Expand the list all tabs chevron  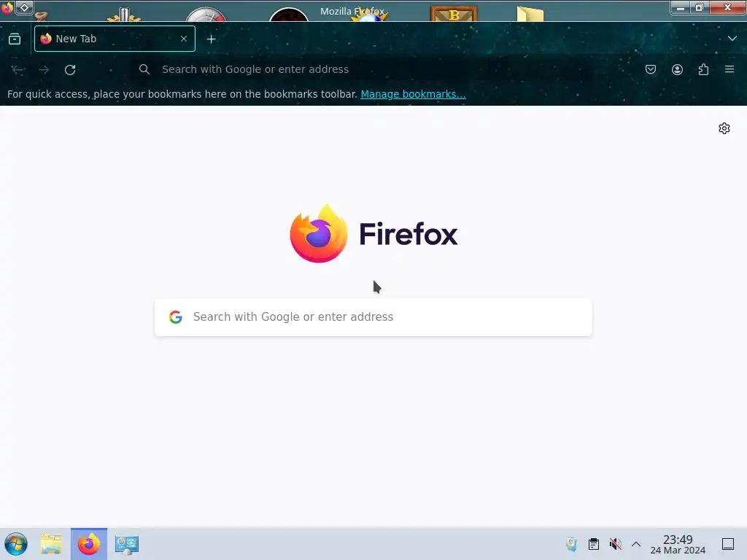point(732,39)
